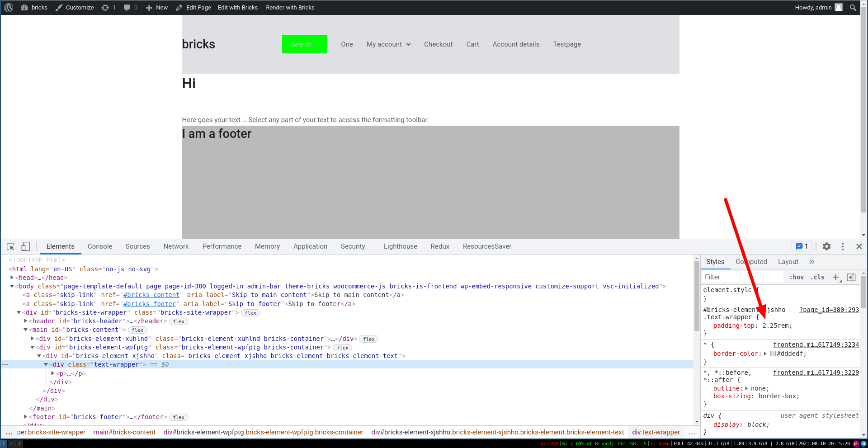Expand the bricks-element-xuhlnd div node
This screenshot has width=868, height=448.
coord(33,339)
